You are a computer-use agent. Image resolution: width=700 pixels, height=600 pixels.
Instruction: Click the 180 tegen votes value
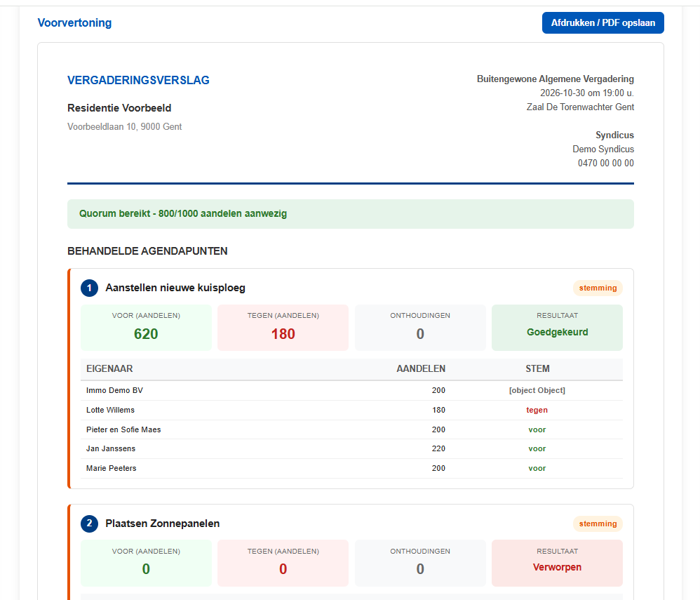pos(283,334)
